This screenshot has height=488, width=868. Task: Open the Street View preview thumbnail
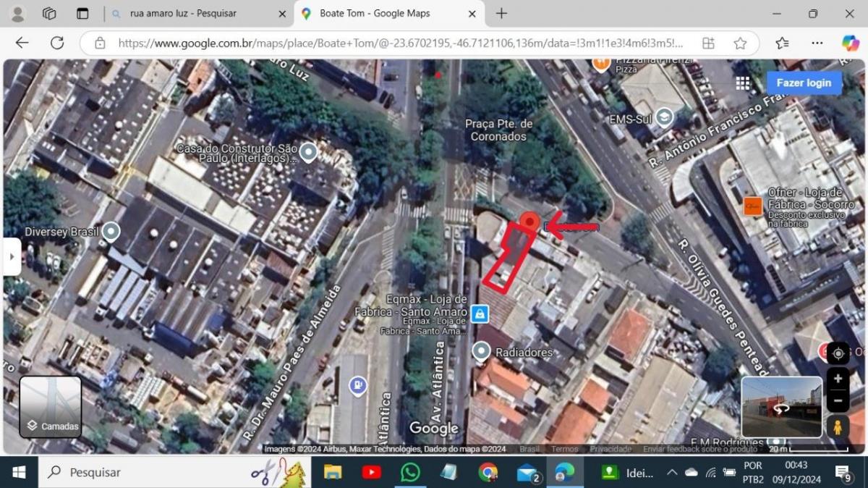click(781, 407)
